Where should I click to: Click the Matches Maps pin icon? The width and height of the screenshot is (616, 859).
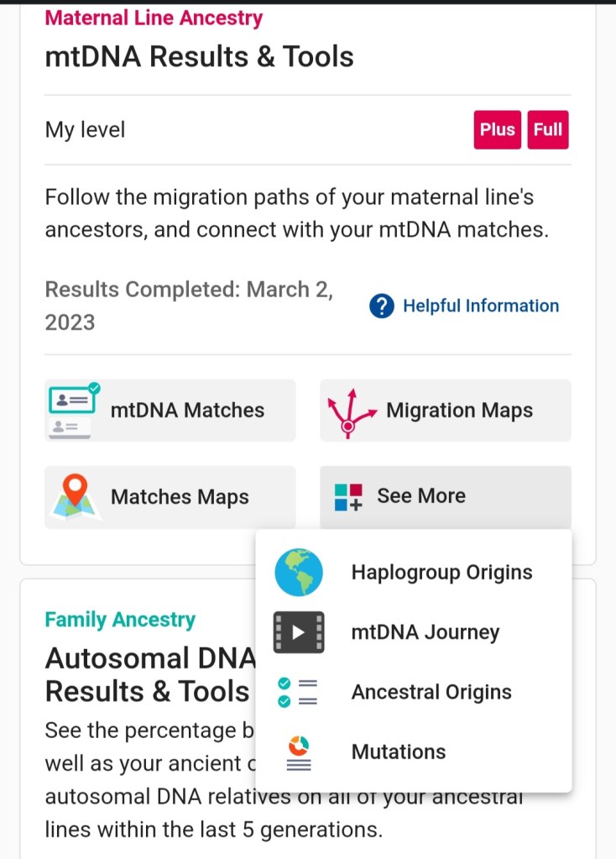click(76, 496)
